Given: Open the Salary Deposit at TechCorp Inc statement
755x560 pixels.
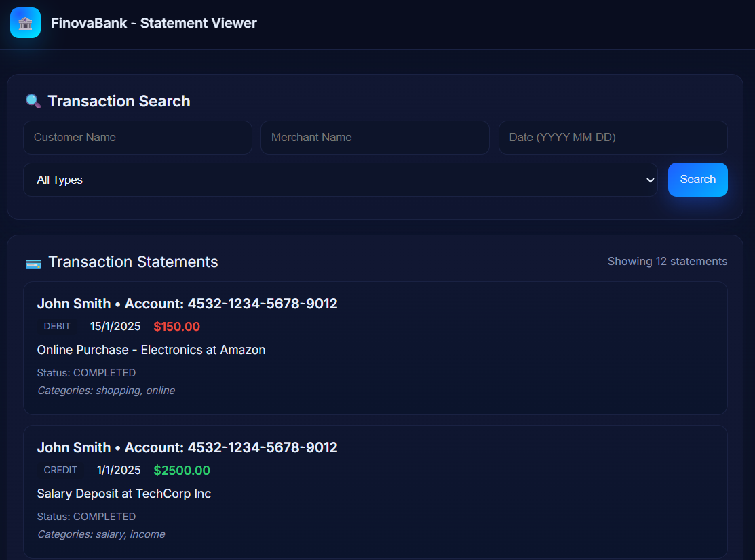Looking at the screenshot, I should 124,494.
